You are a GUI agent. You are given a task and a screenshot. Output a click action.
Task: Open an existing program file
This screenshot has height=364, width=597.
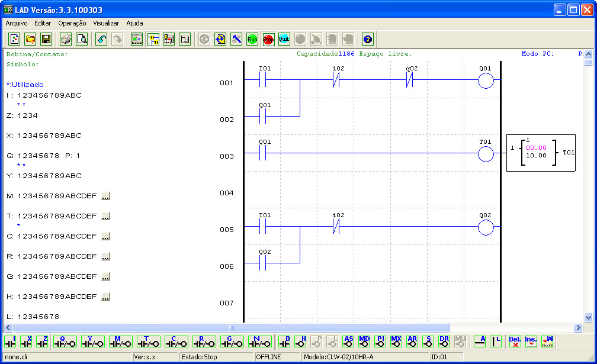30,39
